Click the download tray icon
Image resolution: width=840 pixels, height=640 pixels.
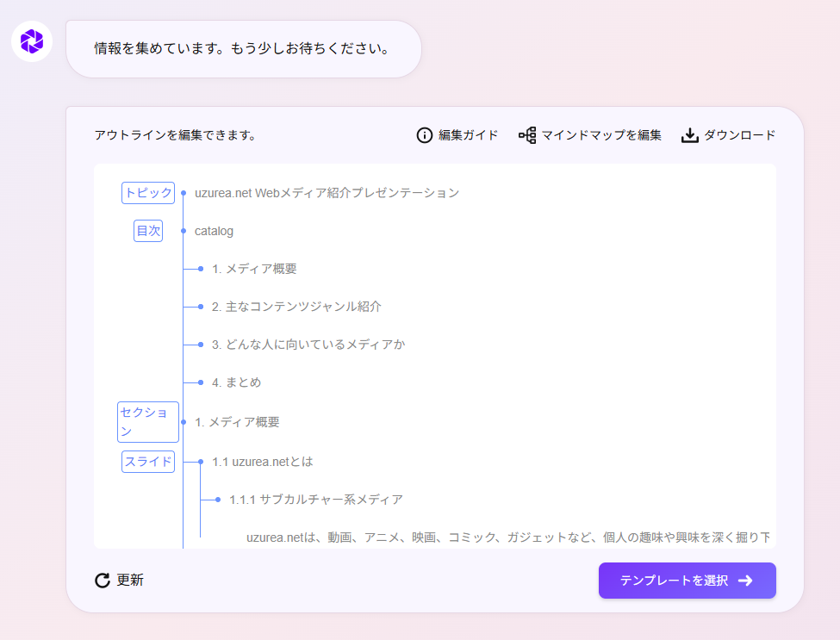click(x=689, y=135)
